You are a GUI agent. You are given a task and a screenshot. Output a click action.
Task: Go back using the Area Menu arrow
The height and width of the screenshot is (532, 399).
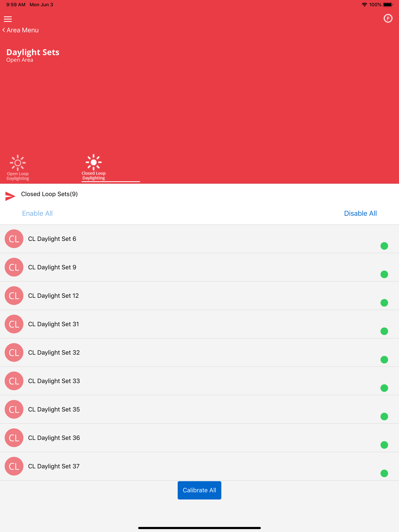point(21,30)
